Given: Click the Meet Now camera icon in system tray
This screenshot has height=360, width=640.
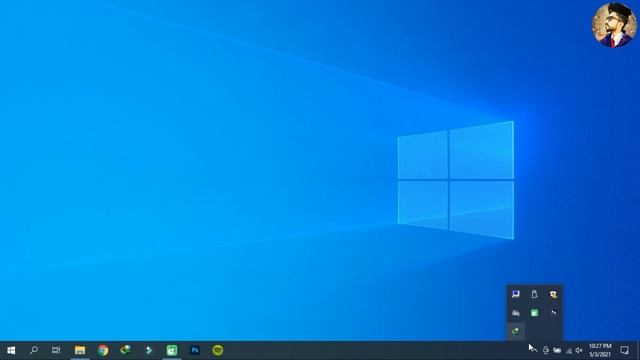Looking at the screenshot, I should click(546, 350).
